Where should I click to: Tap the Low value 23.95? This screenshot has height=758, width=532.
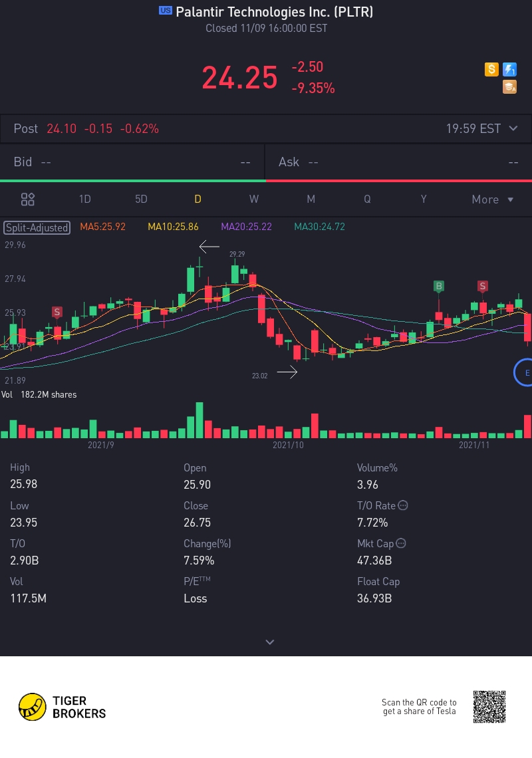click(x=24, y=522)
